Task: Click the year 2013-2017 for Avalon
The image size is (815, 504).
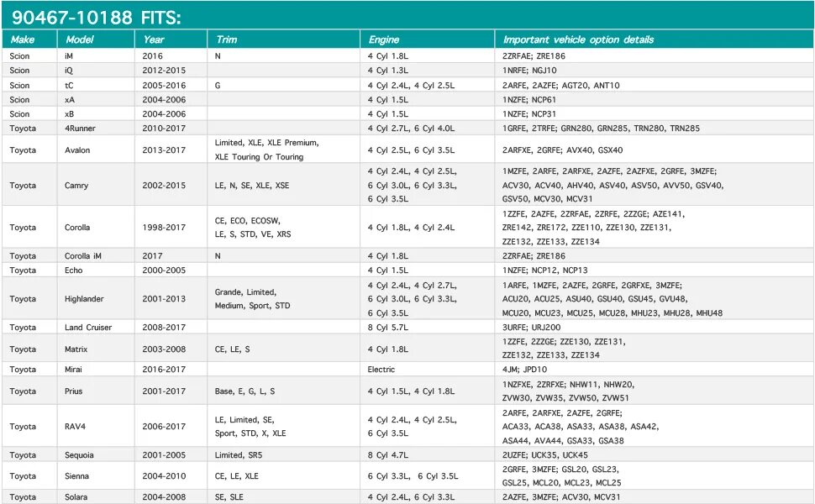Action: 164,150
